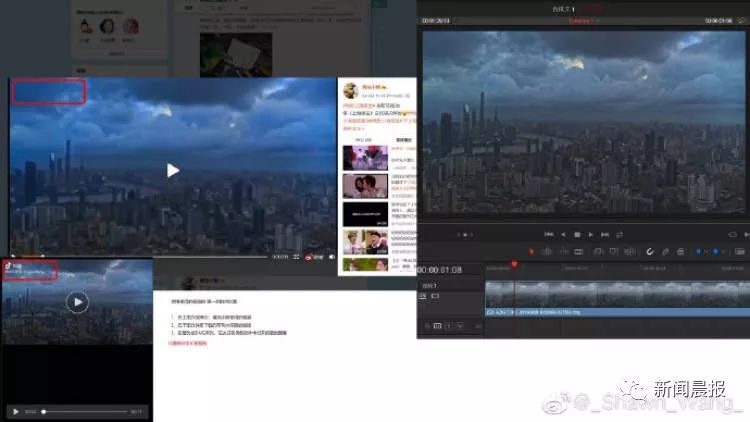The height and width of the screenshot is (422, 750).
Task: Choose the trim edit mode tool
Action: 547,252
